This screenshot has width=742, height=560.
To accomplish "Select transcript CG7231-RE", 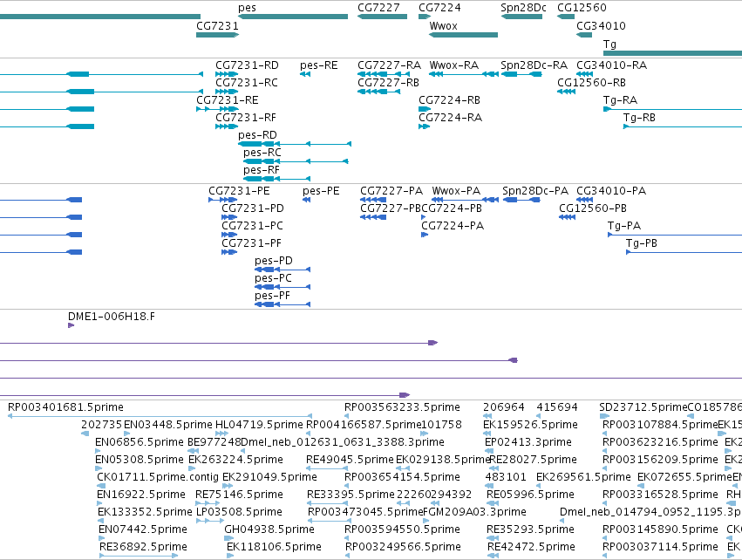I will pos(228,100).
